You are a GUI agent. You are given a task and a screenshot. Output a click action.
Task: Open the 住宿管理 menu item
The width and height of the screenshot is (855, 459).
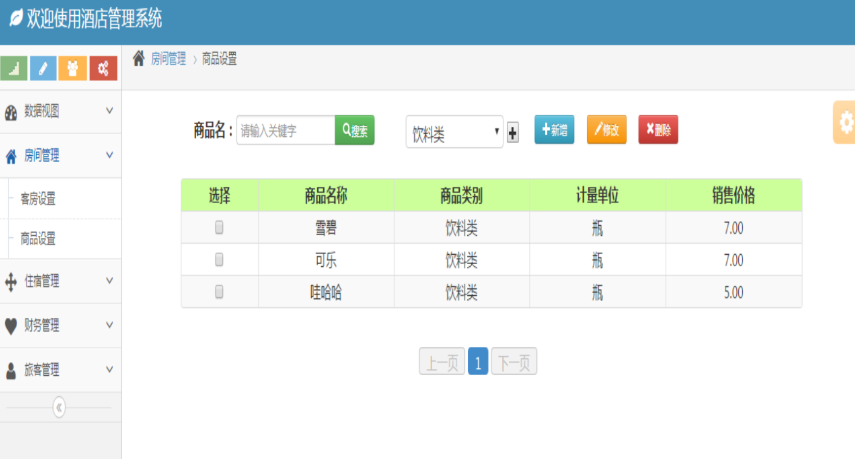click(x=61, y=281)
